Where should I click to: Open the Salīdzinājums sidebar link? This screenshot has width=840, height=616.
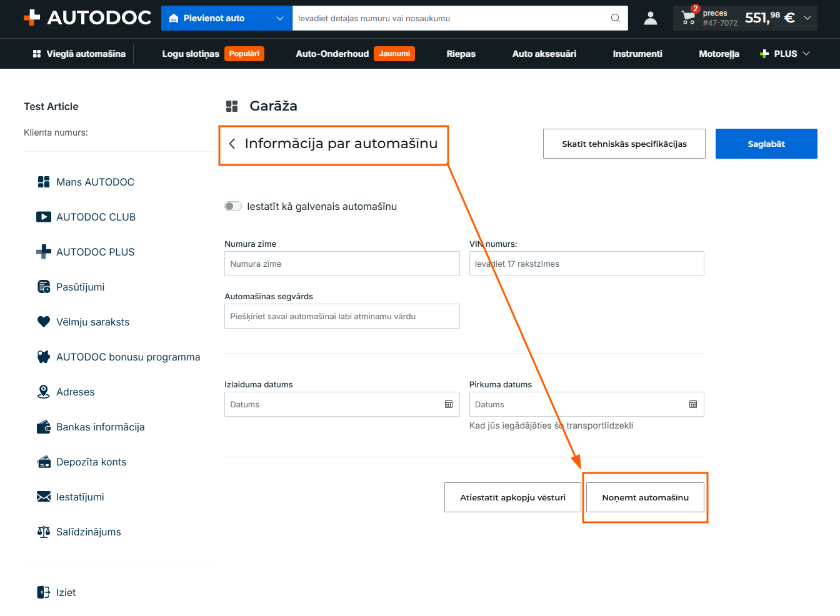(89, 532)
